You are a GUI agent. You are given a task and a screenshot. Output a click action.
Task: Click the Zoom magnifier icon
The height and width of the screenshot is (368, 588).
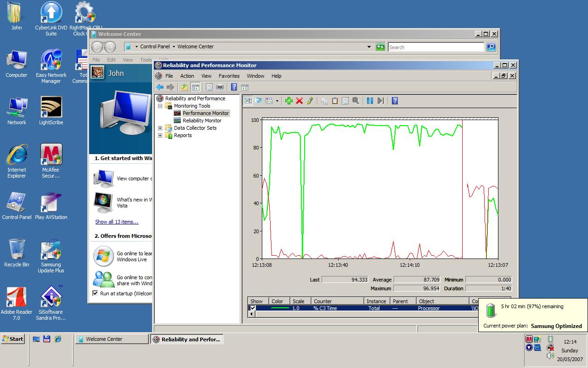pyautogui.click(x=356, y=101)
